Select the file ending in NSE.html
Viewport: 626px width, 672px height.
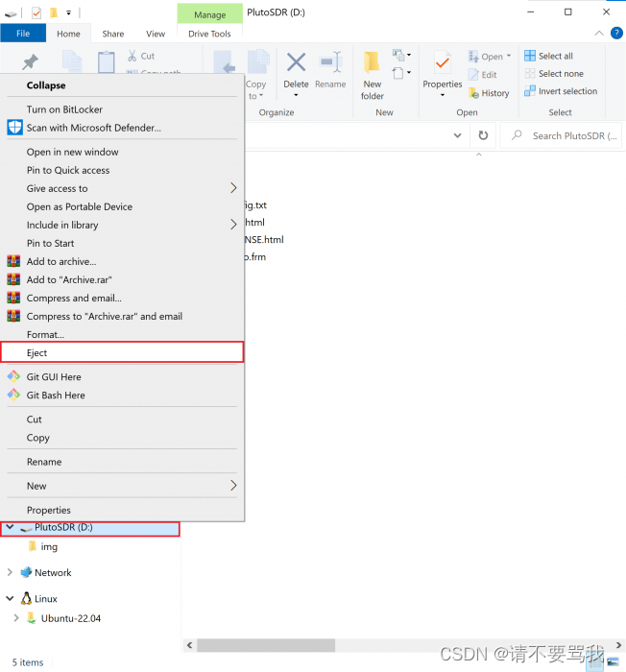click(x=264, y=239)
